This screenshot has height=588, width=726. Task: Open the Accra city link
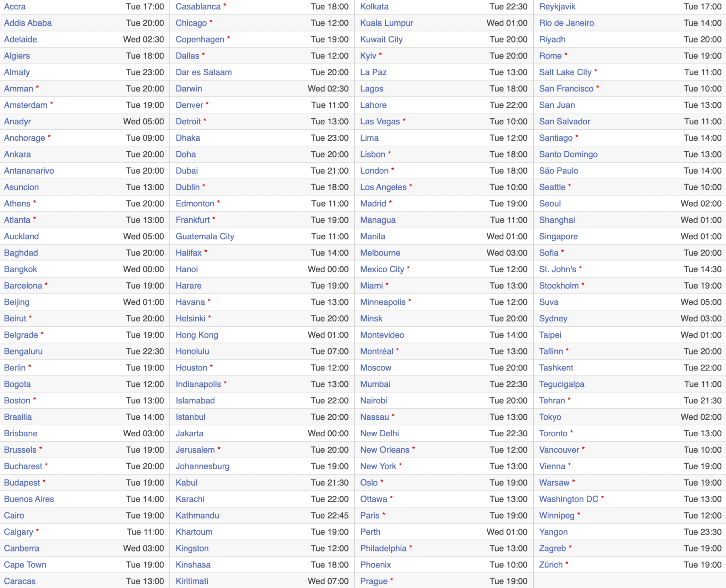pyautogui.click(x=15, y=7)
